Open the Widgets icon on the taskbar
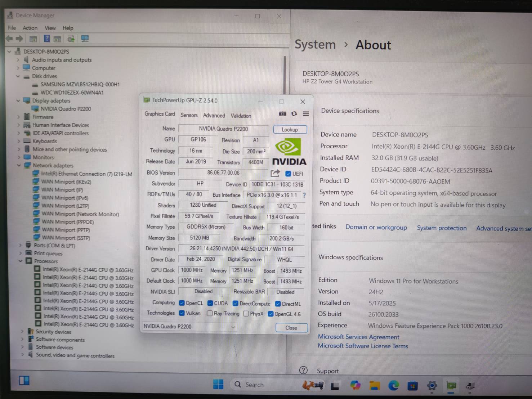This screenshot has height=399, width=532. click(x=24, y=380)
